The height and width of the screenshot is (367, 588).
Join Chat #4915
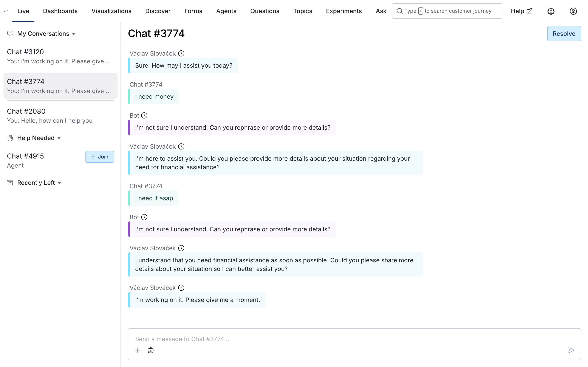pos(99,157)
